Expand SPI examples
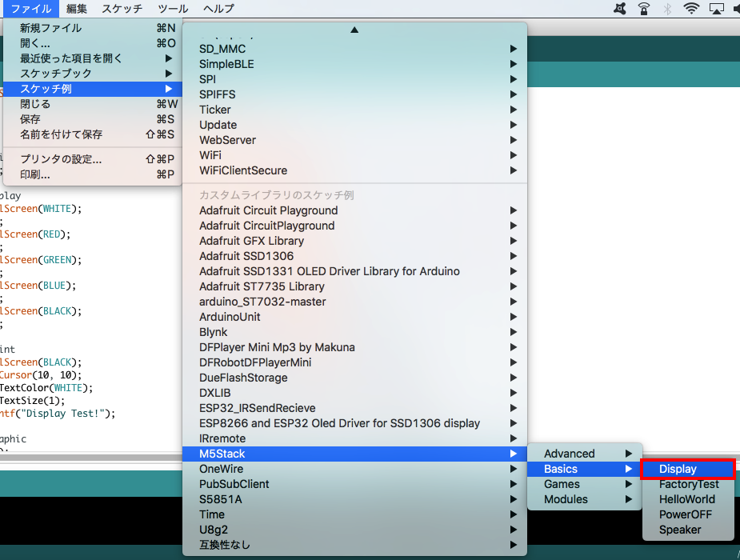This screenshot has width=740, height=560. click(x=354, y=79)
